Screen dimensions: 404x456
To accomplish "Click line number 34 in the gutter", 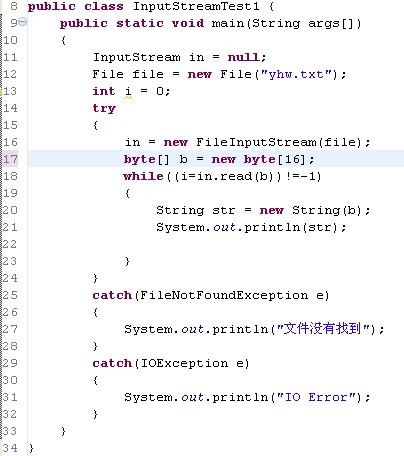I will (10, 448).
